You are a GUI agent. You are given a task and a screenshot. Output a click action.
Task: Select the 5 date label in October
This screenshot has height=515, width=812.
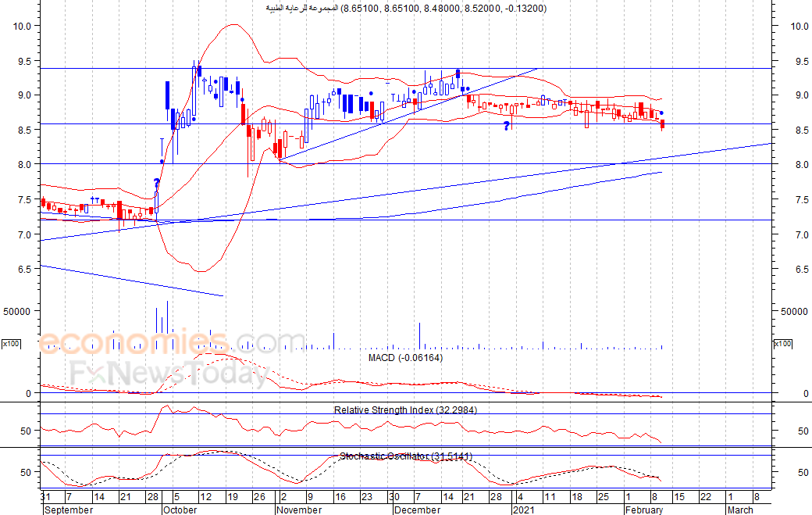coord(176,497)
